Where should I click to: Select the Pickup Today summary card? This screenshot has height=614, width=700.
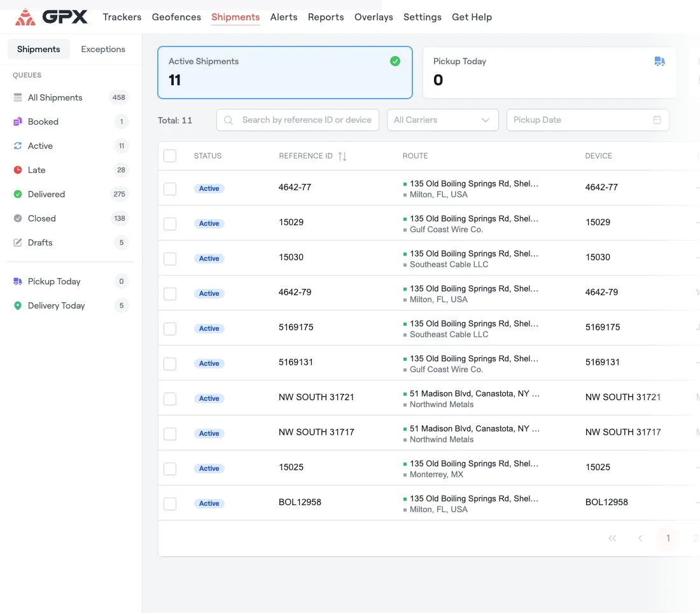550,73
